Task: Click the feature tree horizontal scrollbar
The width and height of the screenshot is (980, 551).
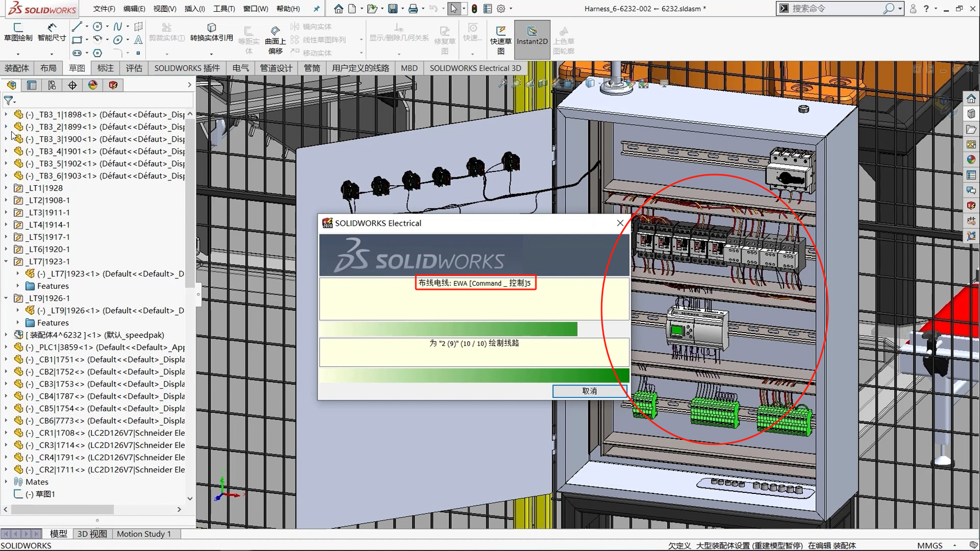Action: point(62,509)
